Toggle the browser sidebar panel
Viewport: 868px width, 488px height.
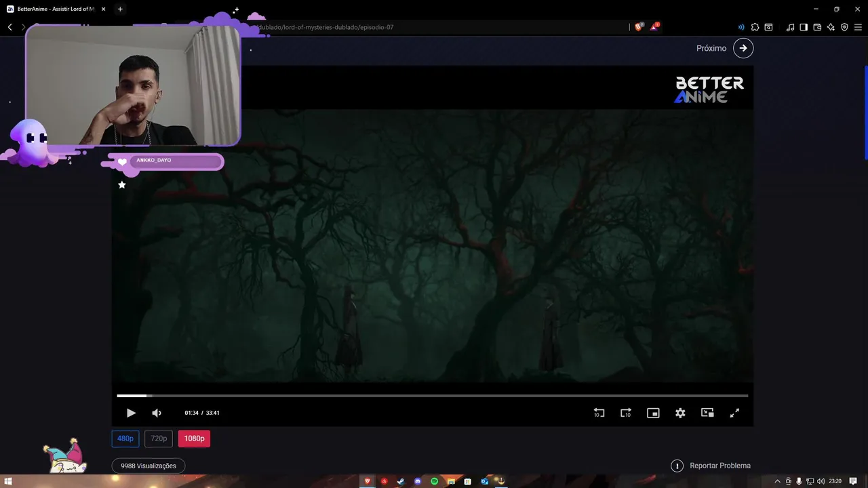[x=804, y=27]
